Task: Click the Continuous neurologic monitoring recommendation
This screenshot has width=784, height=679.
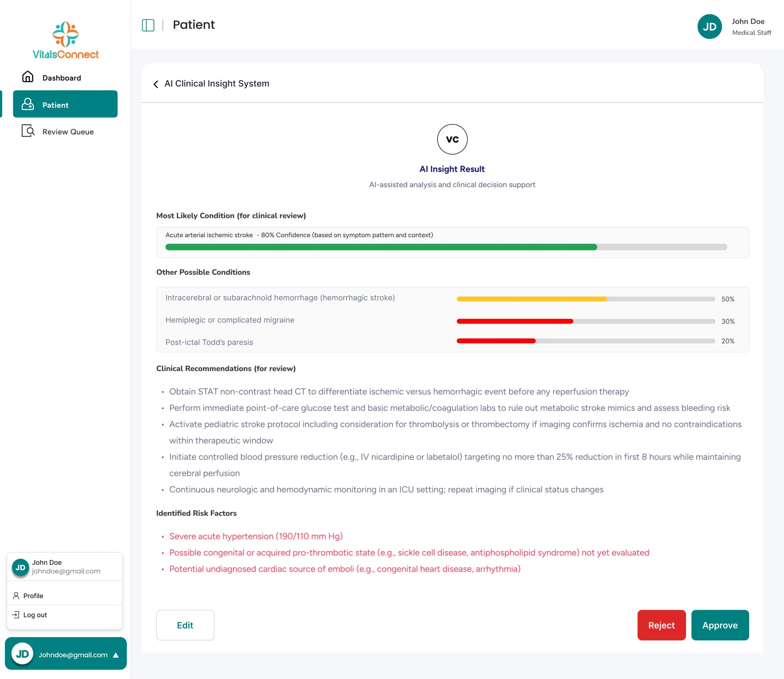Action: tap(386, 490)
